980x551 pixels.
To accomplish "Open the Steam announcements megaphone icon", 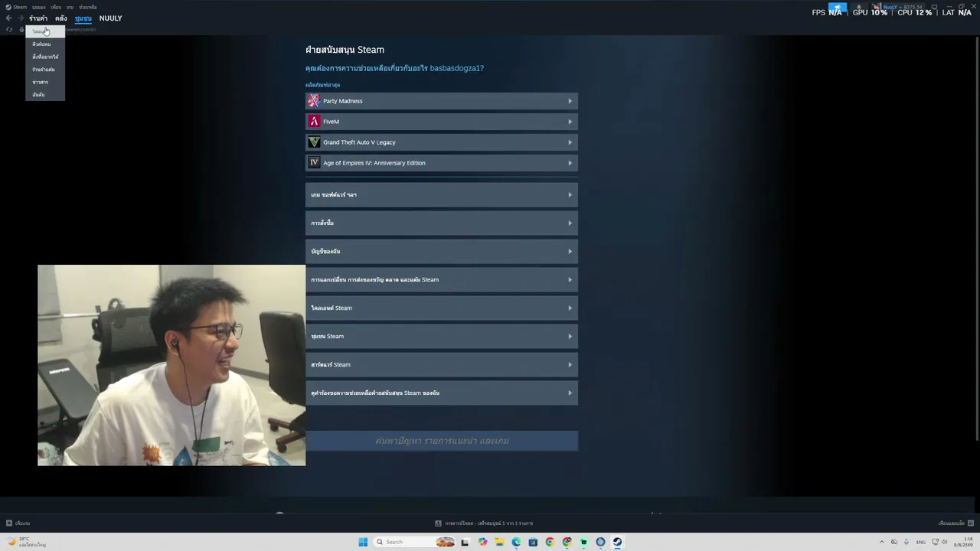I will [x=838, y=8].
